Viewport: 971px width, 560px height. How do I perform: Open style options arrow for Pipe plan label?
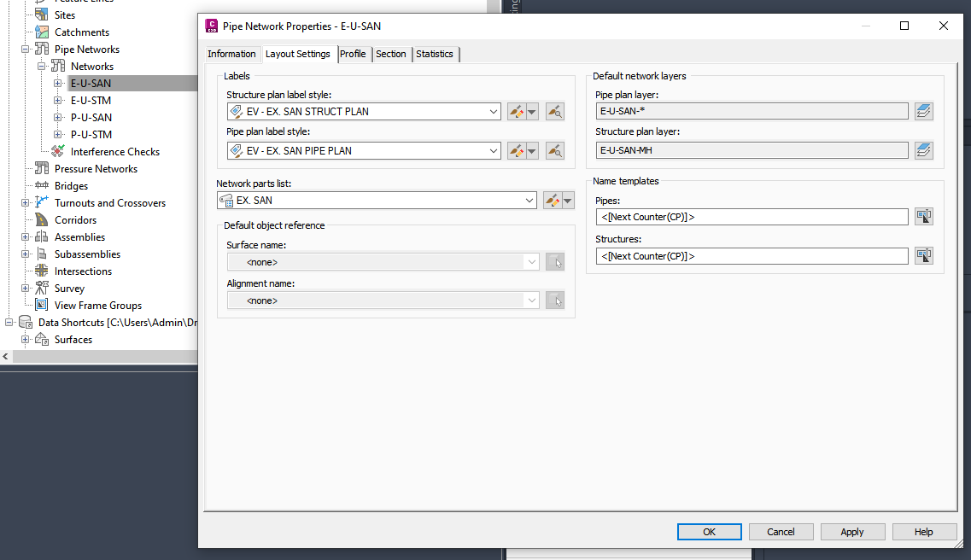pyautogui.click(x=532, y=151)
